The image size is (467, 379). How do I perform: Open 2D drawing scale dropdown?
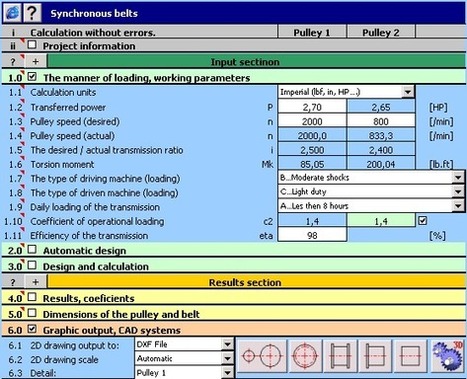coord(227,359)
